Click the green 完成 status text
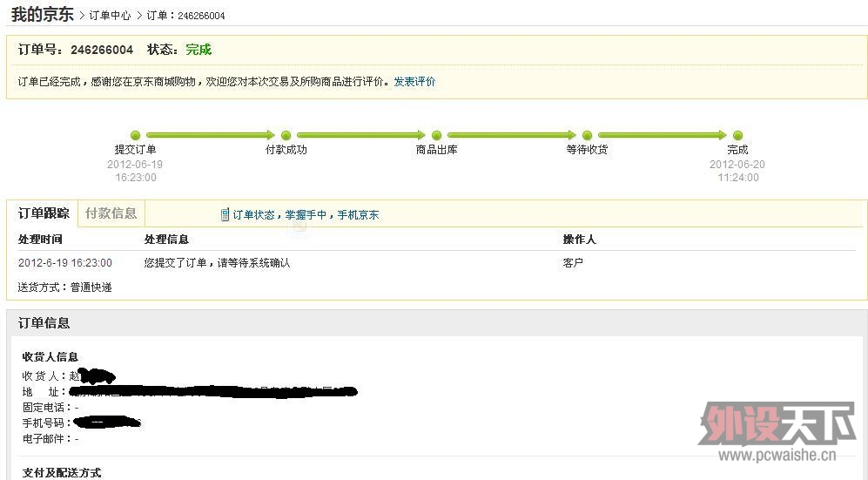This screenshot has width=868, height=480. coord(198,50)
